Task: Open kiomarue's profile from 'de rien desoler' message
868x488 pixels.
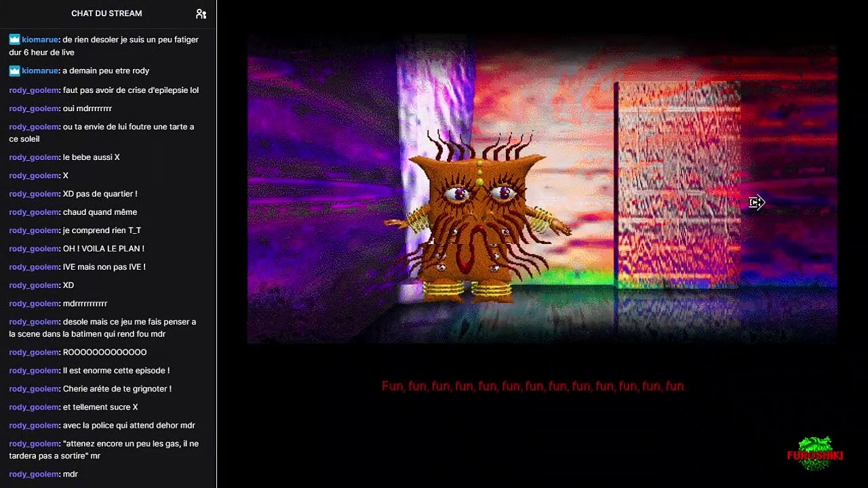Action: tap(40, 39)
